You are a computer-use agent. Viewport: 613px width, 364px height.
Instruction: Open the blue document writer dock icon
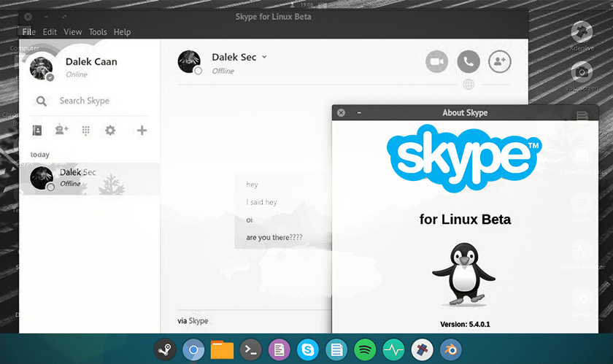click(336, 349)
